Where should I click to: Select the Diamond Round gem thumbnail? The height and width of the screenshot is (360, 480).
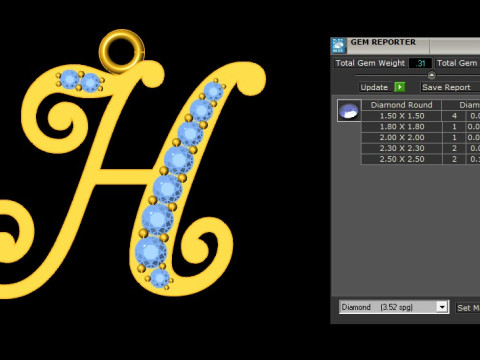coord(349,111)
